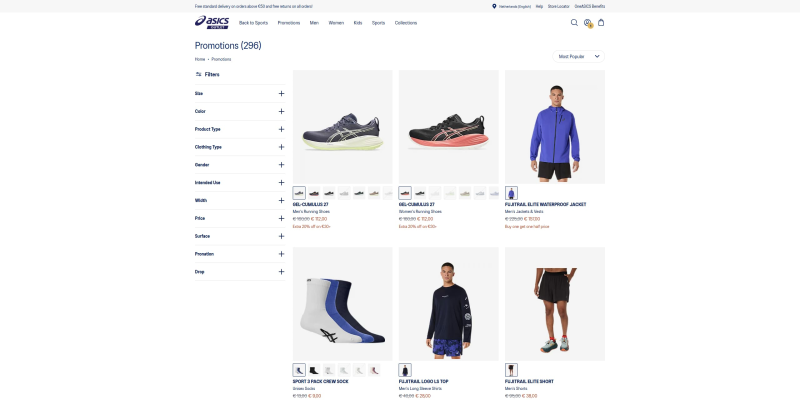Open Fujitrail Elite Waterproof Jacket image

(555, 127)
